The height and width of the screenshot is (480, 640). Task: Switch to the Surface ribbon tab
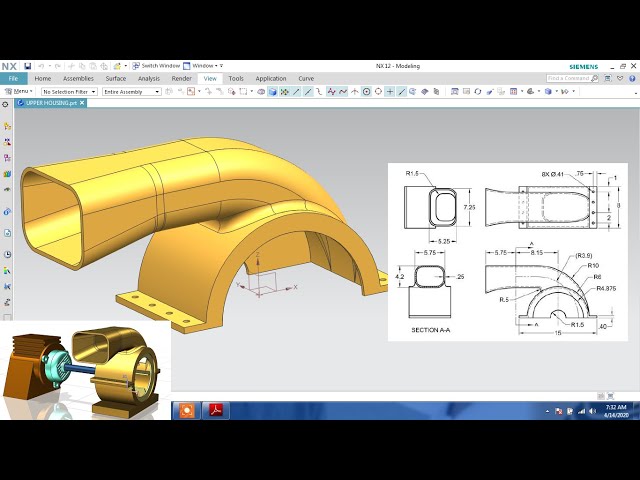pyautogui.click(x=116, y=78)
